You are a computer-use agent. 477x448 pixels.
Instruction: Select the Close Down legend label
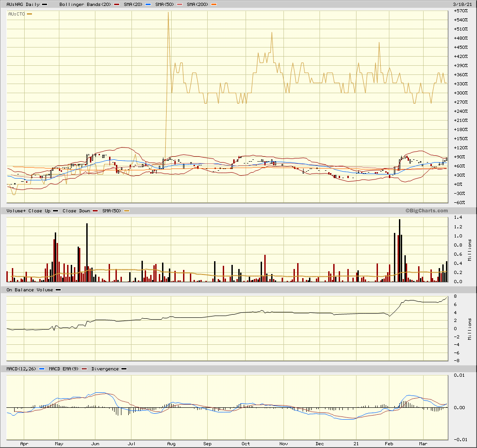coord(76,211)
